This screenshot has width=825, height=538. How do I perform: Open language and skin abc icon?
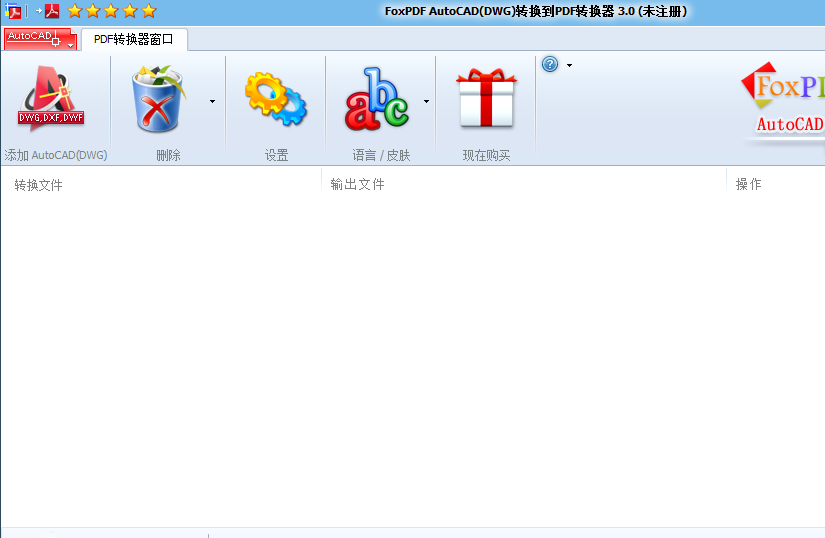pyautogui.click(x=376, y=99)
